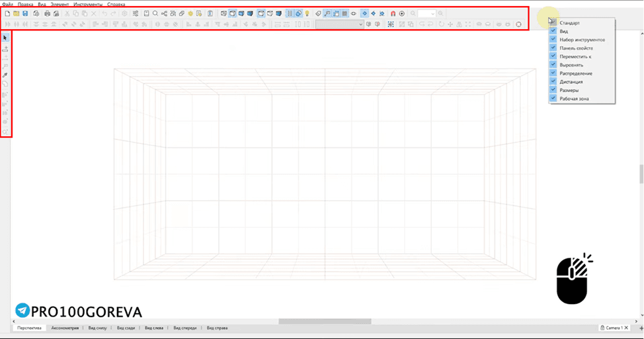Click the horizontal scrollbar thumb
This screenshot has height=339, width=644.
click(325, 321)
